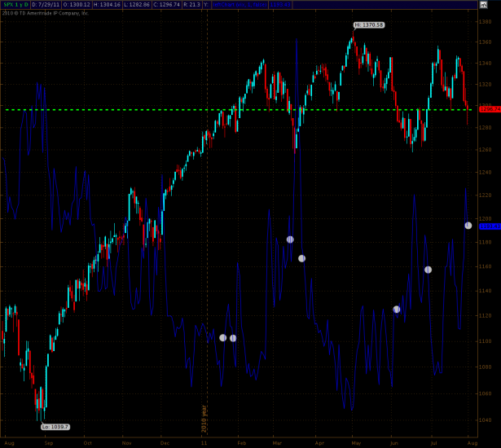This screenshot has width=501, height=448.
Task: Click the SPX 1 y D symbol label
Action: click(16, 4)
